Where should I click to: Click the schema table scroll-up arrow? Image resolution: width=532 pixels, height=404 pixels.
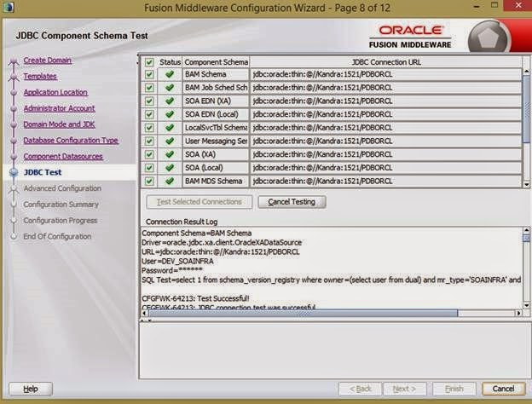(527, 72)
